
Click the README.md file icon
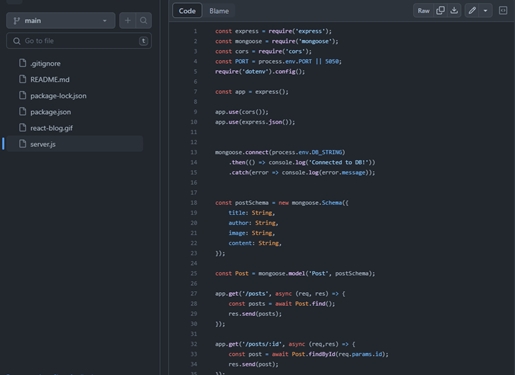22,79
